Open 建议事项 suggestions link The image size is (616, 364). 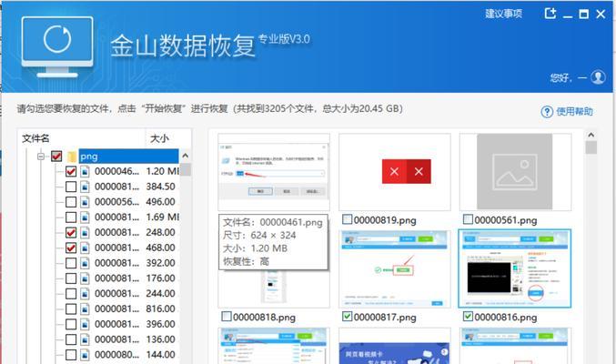(x=504, y=14)
